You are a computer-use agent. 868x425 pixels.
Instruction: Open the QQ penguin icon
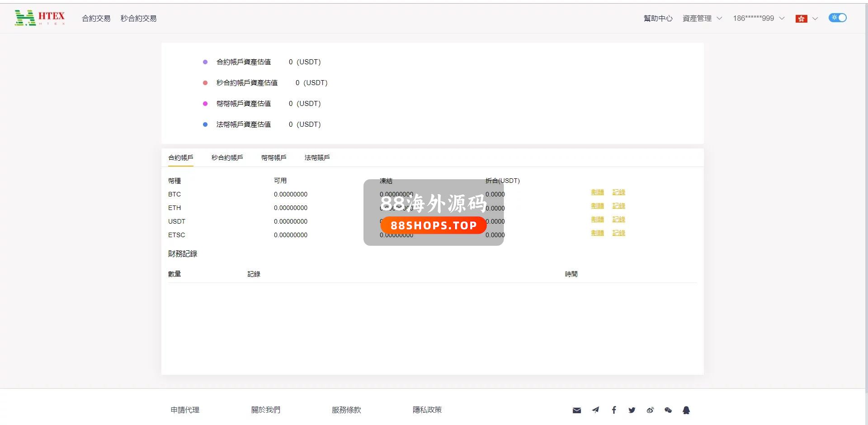tap(686, 410)
